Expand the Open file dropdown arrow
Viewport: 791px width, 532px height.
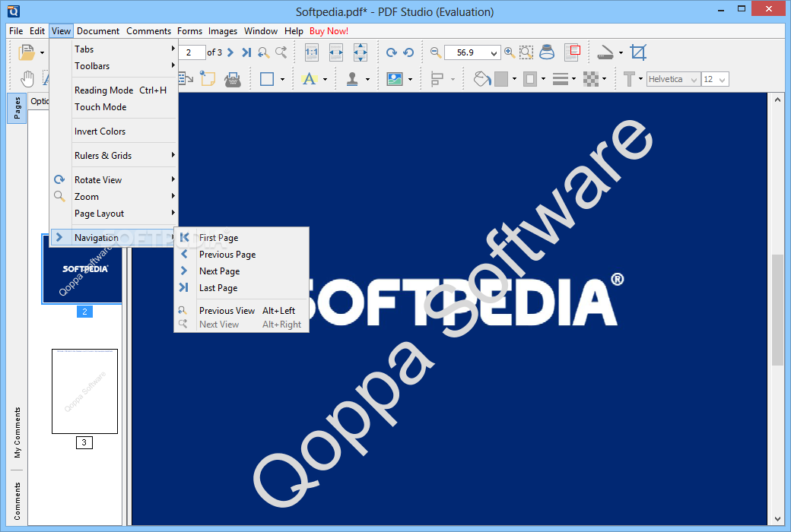point(42,52)
